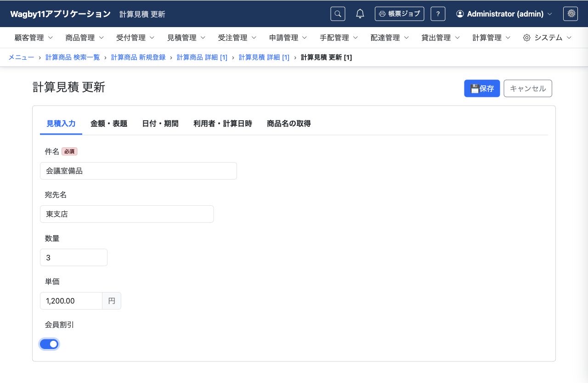Switch to the 利用者・計算日時 tab

point(223,124)
